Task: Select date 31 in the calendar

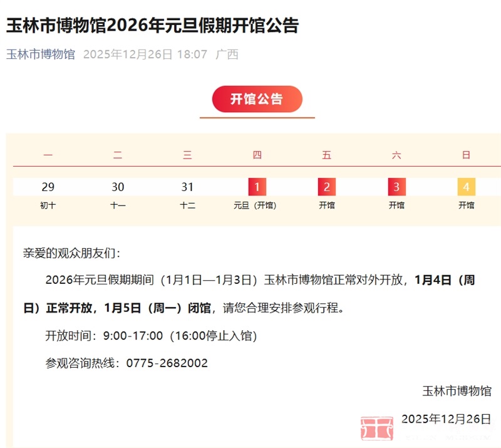Action: pos(187,187)
